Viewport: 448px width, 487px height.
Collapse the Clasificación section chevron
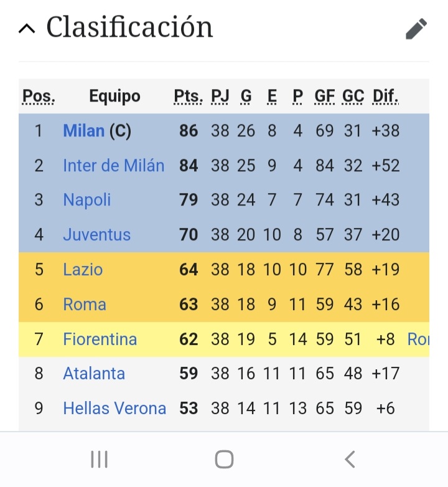point(27,29)
